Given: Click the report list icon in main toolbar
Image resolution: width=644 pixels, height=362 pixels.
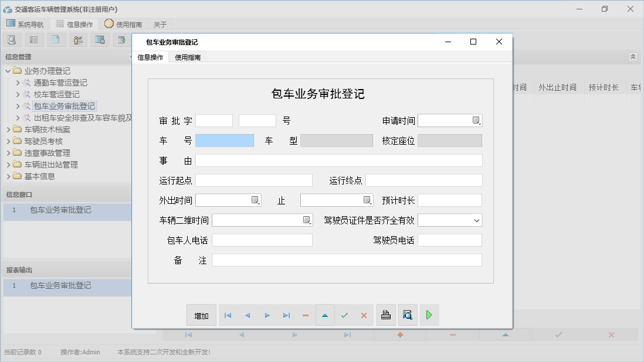Looking at the screenshot, I should pos(33,39).
